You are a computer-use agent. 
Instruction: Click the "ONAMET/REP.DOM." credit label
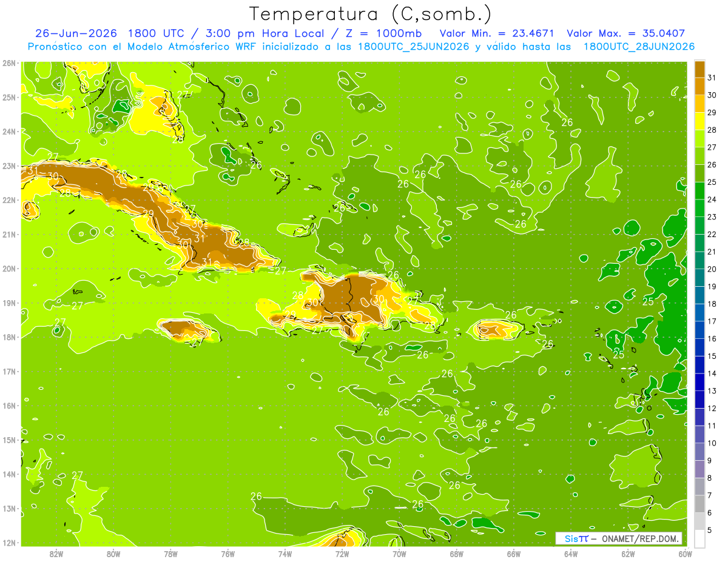pos(641,538)
